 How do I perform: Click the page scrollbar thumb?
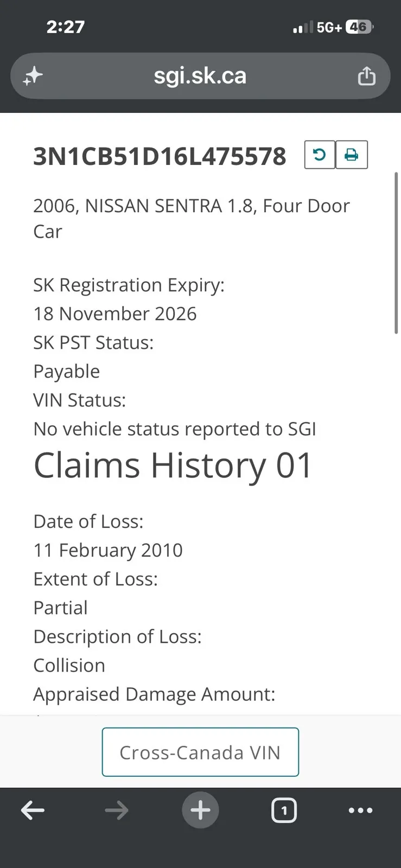tap(397, 253)
